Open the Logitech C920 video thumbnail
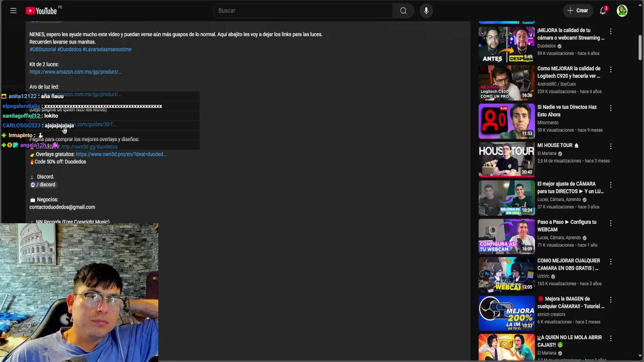Image resolution: width=644 pixels, height=362 pixels. 507,83
